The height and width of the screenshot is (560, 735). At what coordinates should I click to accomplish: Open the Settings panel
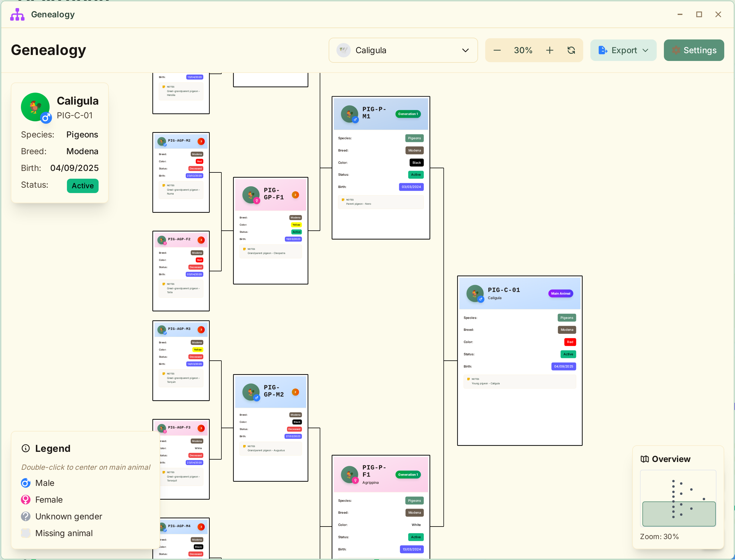point(694,50)
